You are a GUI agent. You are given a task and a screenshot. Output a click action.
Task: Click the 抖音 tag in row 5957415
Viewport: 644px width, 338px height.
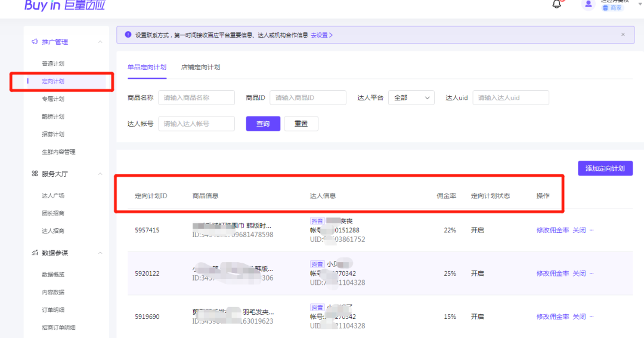[x=317, y=221]
